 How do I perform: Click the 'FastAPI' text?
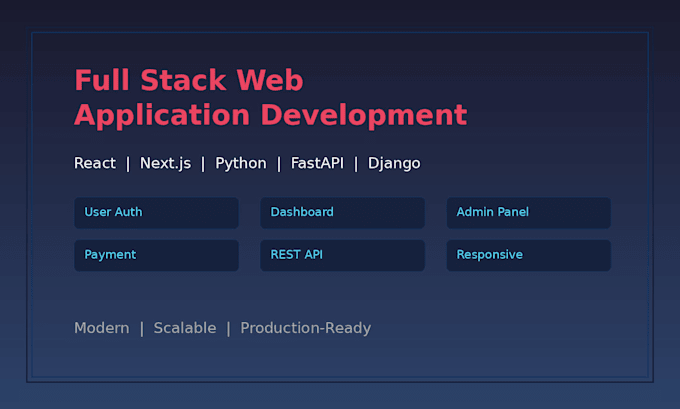click(x=317, y=163)
